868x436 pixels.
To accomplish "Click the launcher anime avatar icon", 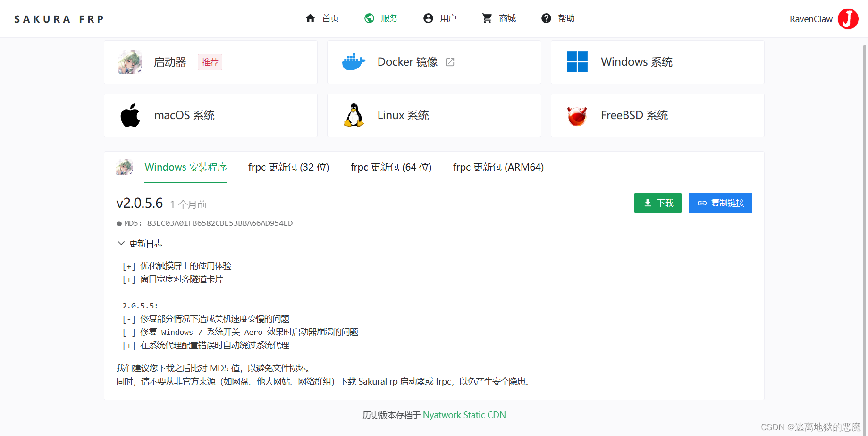I will [130, 62].
